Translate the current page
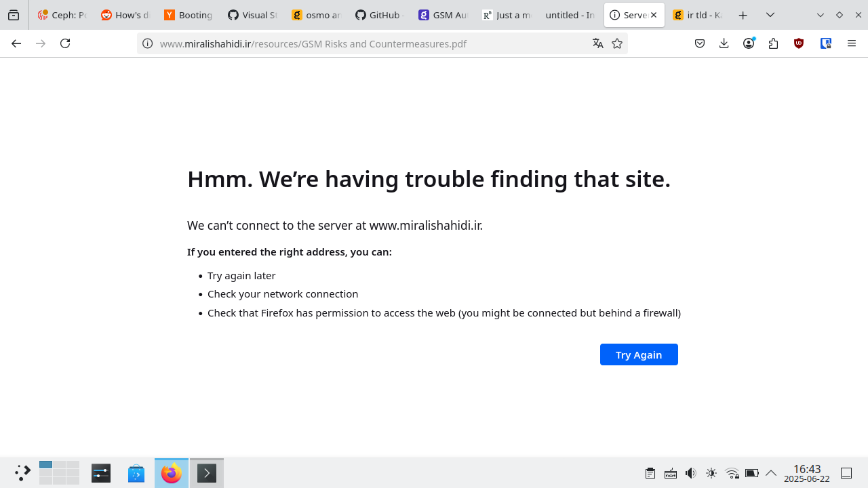 click(597, 43)
